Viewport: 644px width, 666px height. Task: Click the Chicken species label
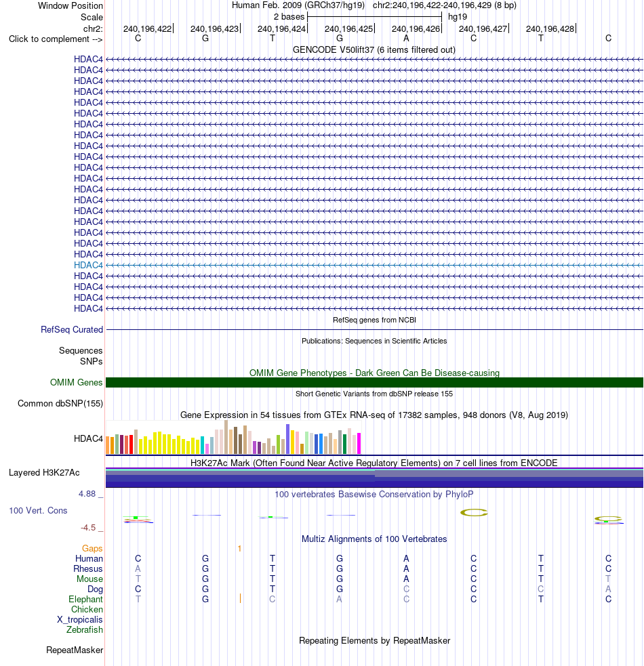coord(87,610)
